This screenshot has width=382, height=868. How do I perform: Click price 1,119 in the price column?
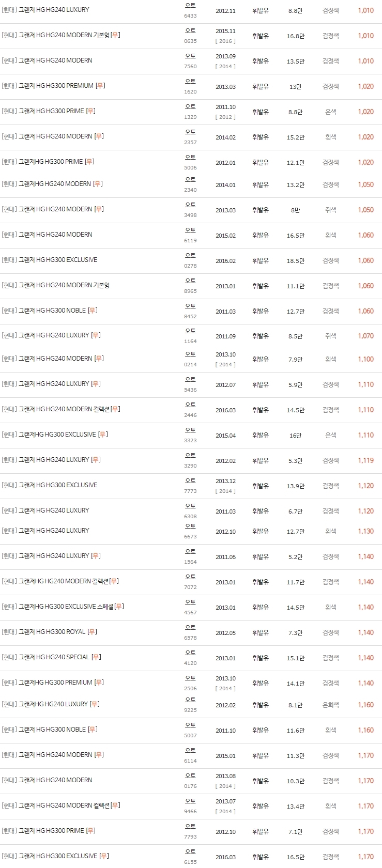pos(365,460)
